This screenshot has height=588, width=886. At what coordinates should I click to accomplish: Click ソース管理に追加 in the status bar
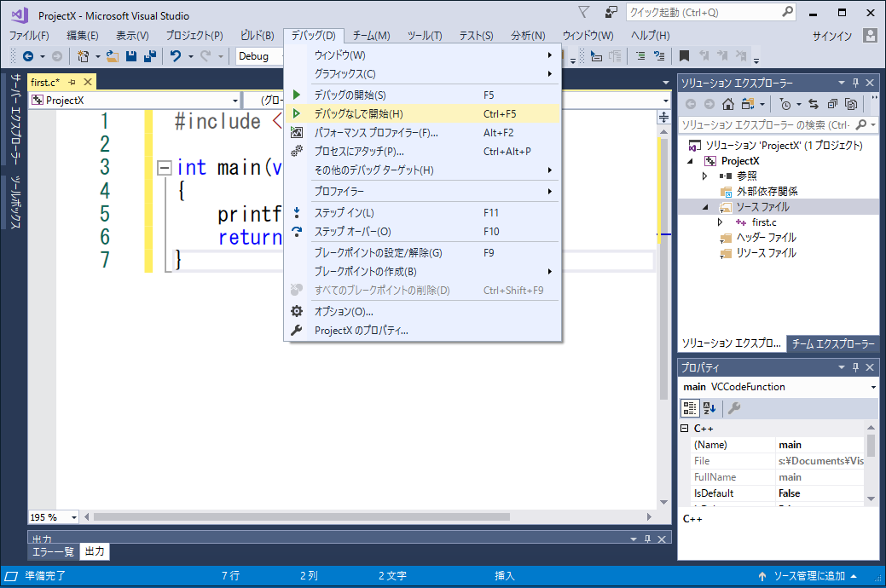point(808,576)
